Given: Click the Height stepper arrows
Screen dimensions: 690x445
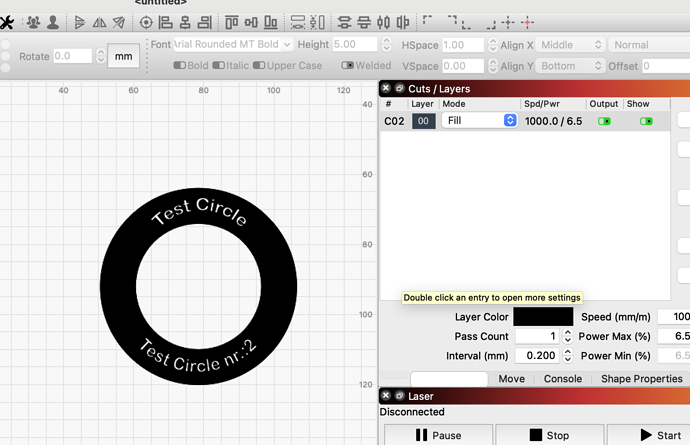Looking at the screenshot, I should tap(386, 44).
